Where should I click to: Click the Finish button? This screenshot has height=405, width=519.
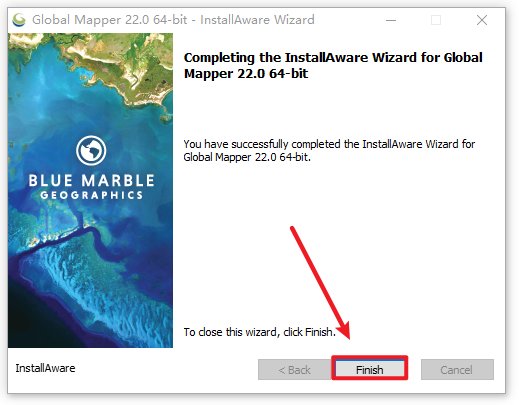pos(370,369)
